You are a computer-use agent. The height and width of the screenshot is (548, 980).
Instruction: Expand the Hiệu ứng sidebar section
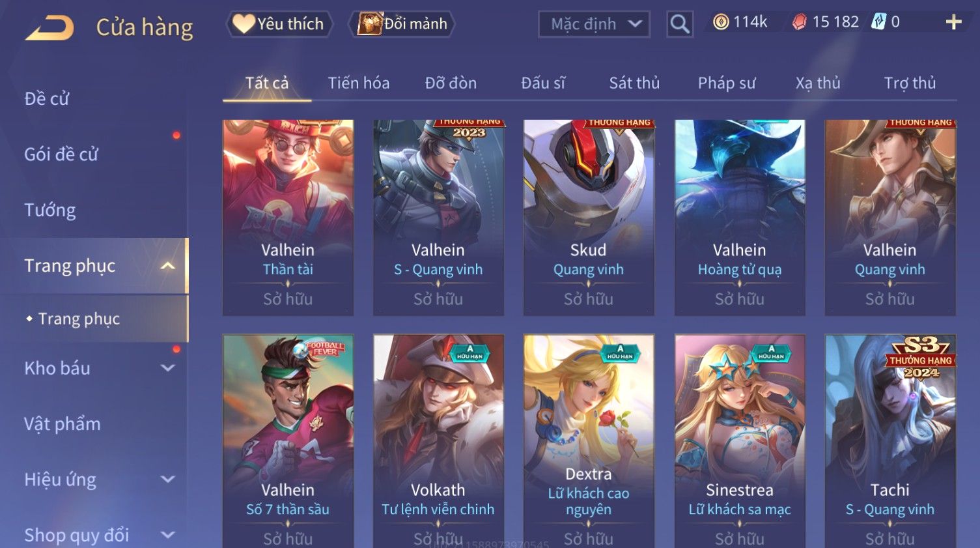pyautogui.click(x=167, y=480)
